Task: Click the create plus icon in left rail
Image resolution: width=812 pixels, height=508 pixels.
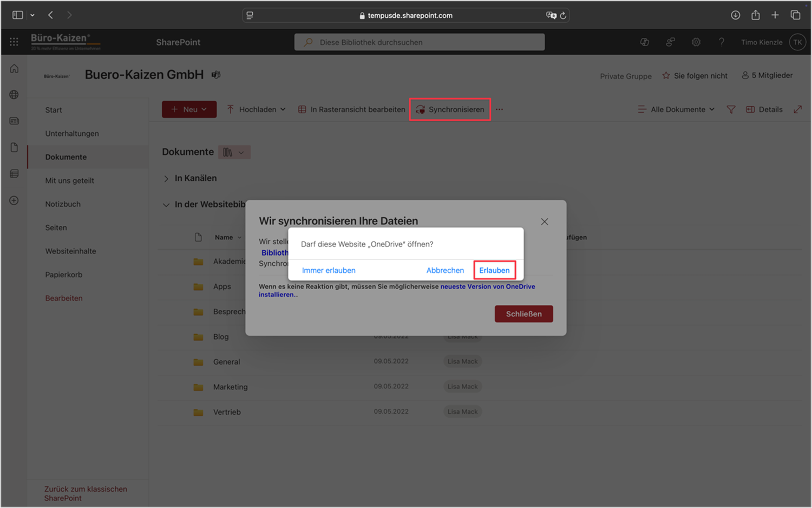Action: pyautogui.click(x=14, y=200)
